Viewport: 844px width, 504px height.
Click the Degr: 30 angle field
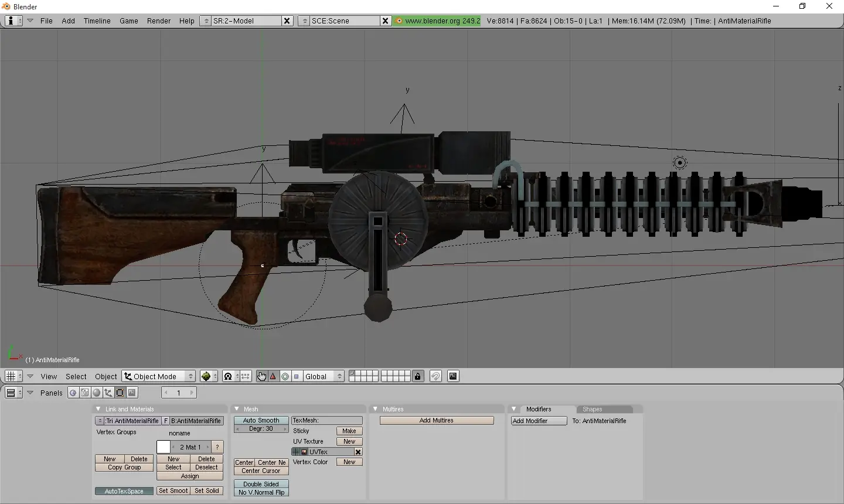pyautogui.click(x=261, y=429)
